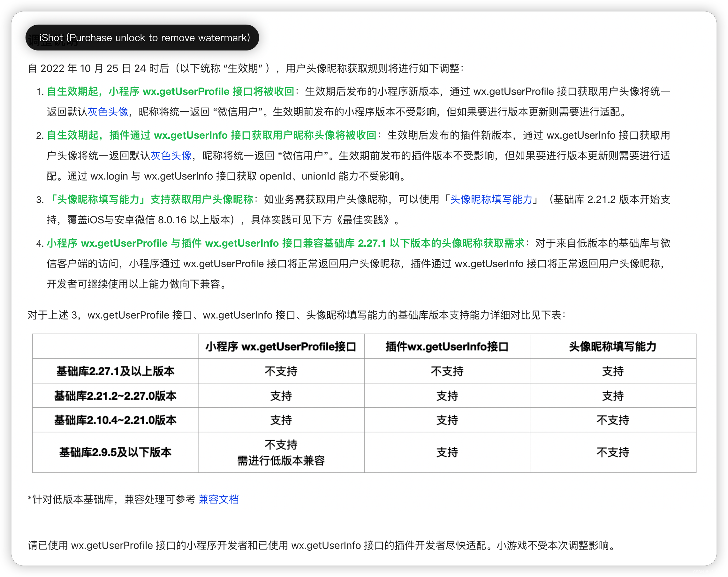This screenshot has height=577, width=728.
Task: Click green heading 自生效期起，小程序 wx.getUserProfile 接口将被收回
Action: point(171,92)
